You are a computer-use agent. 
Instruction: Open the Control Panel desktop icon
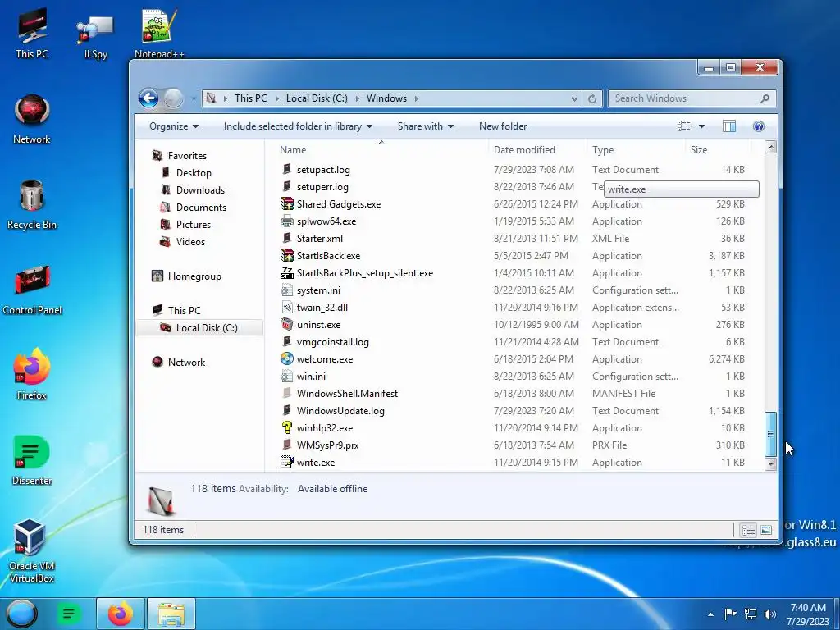pyautogui.click(x=32, y=290)
